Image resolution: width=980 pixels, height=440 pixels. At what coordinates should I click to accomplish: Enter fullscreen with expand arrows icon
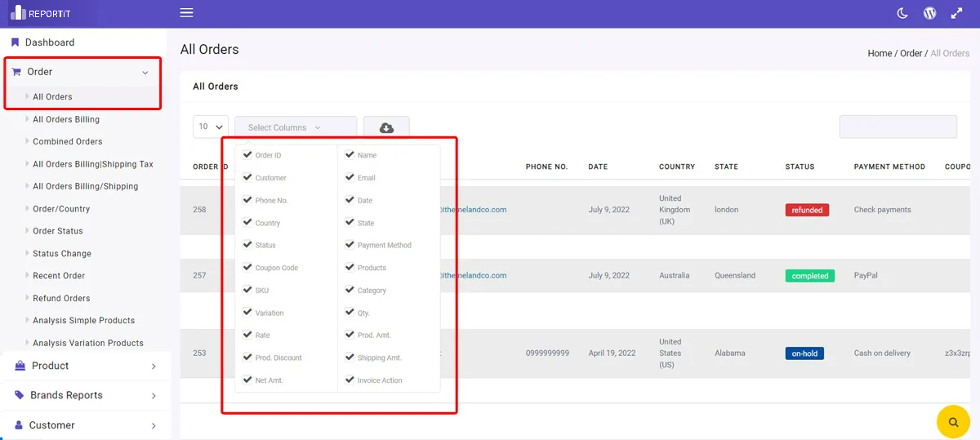click(x=956, y=13)
